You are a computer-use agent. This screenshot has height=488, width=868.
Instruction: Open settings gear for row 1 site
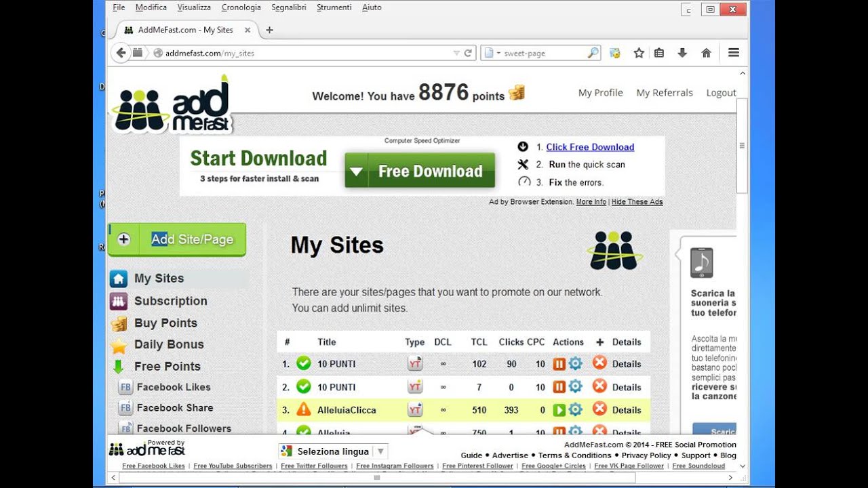(575, 364)
